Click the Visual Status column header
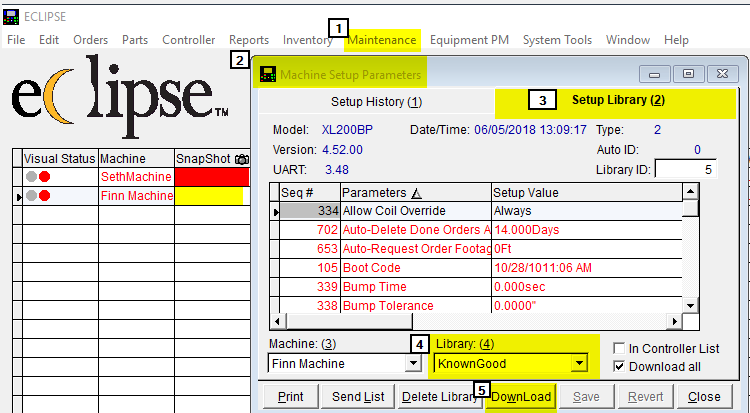Screen dimensions: 750x413 pos(60,158)
